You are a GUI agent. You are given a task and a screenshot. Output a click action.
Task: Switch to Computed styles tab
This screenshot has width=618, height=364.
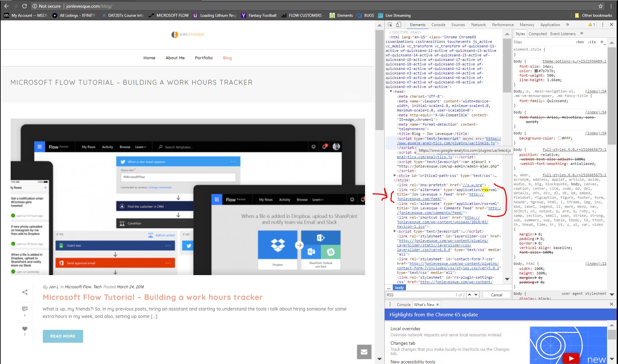[x=537, y=34]
